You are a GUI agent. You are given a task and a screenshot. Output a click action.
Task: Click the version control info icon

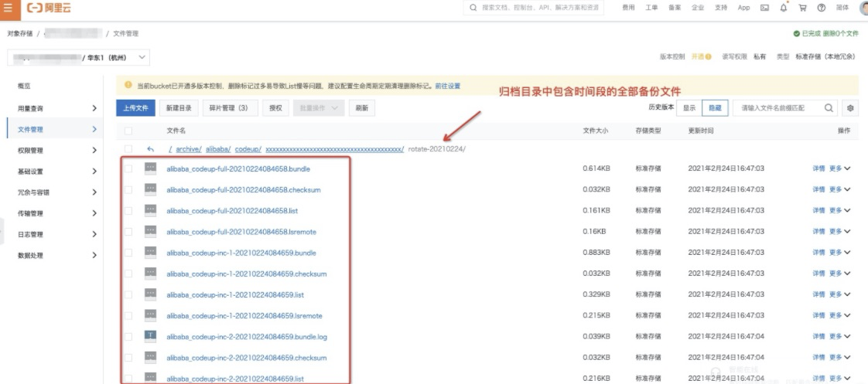click(x=708, y=57)
